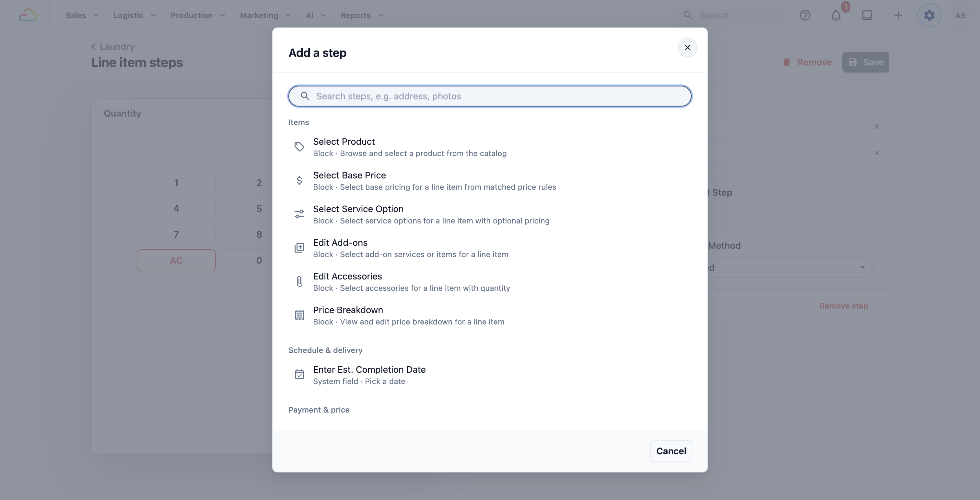Click the Save button

coord(865,62)
